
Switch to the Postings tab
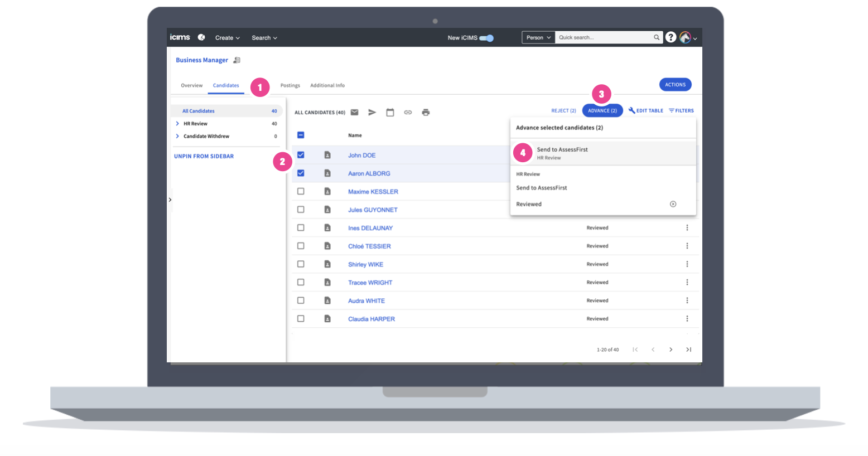(x=290, y=85)
